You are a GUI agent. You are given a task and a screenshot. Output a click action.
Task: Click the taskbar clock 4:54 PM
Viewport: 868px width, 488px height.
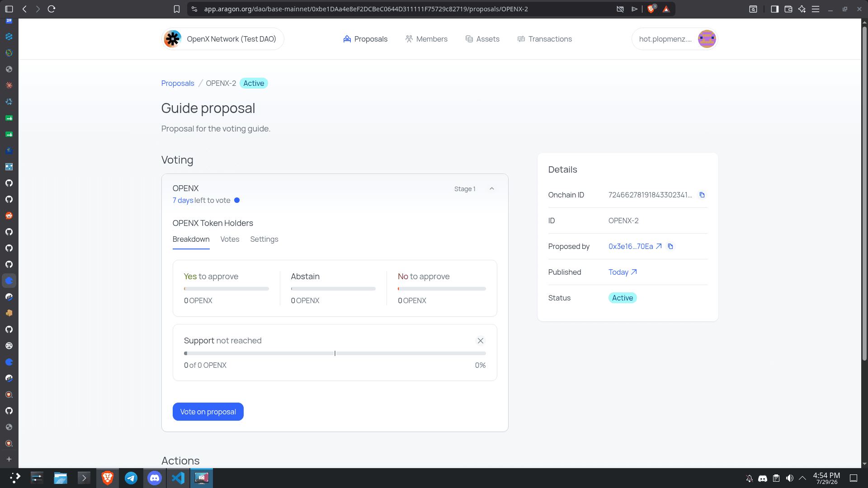click(826, 478)
